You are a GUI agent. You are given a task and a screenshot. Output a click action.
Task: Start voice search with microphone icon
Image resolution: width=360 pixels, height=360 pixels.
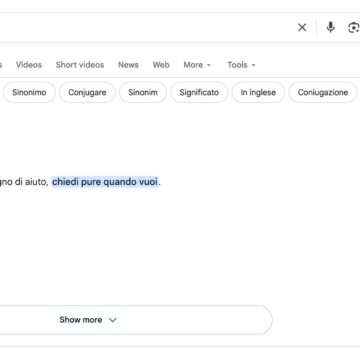coord(330,27)
